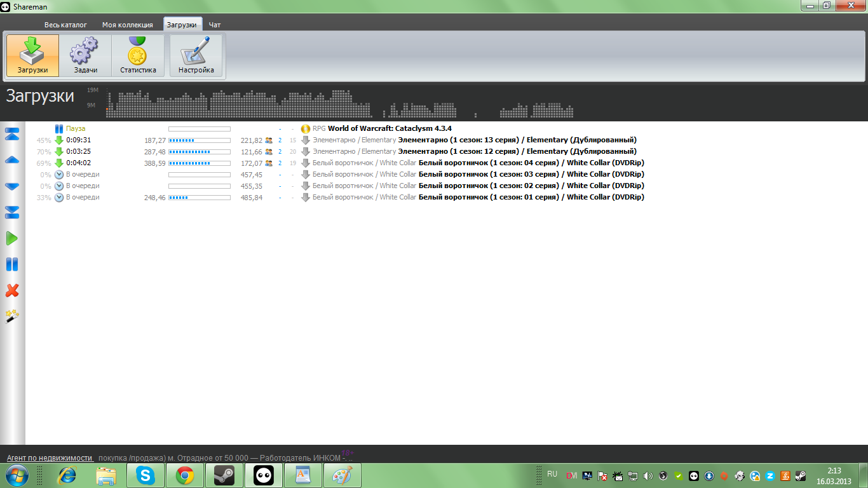Move selected download to bottom of queue
This screenshot has width=868, height=488.
pos(12,212)
